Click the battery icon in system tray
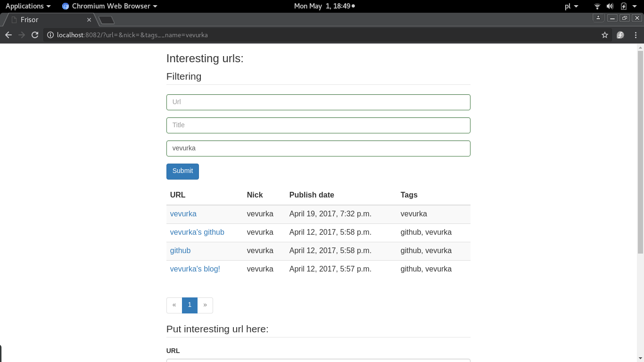This screenshot has height=362, width=644. pyautogui.click(x=623, y=6)
